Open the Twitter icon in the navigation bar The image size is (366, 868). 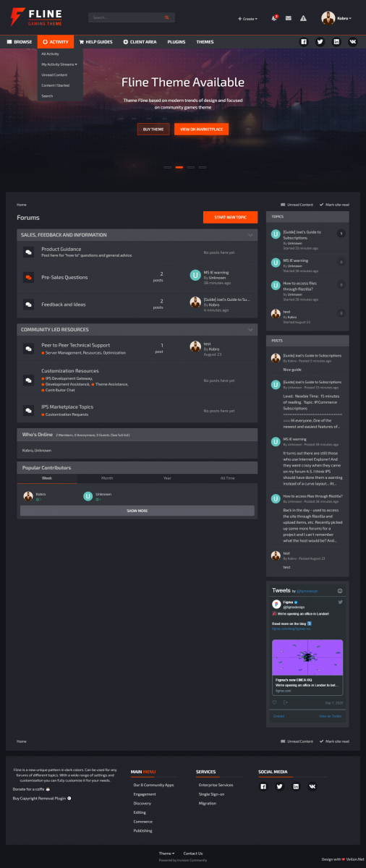tap(320, 42)
